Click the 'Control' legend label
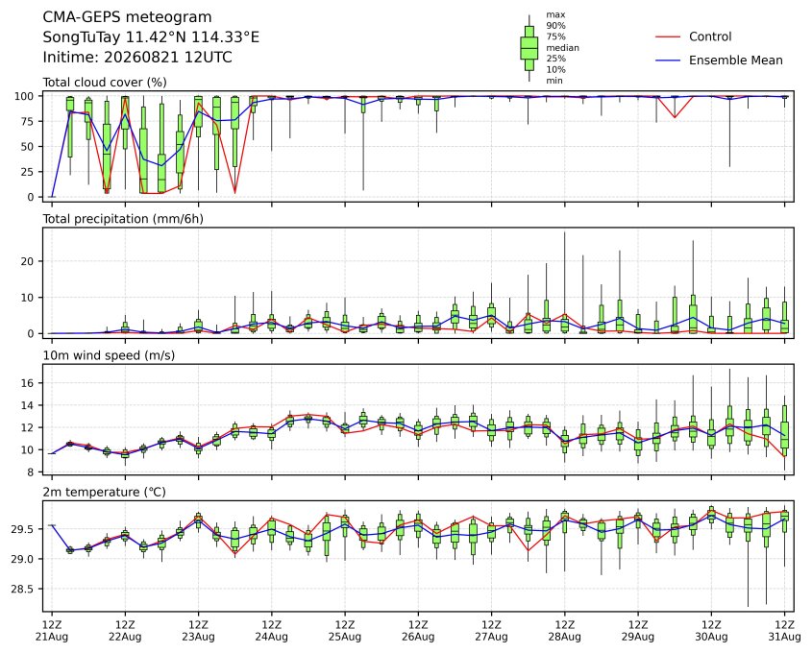This screenshot has height=653, width=812. pos(710,36)
